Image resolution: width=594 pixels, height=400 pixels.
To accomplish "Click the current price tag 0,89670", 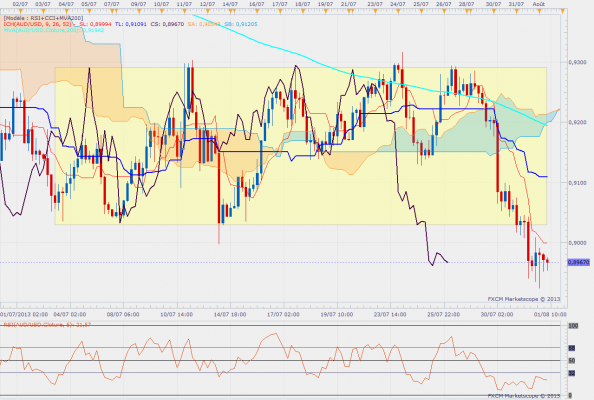I will pos(578,262).
